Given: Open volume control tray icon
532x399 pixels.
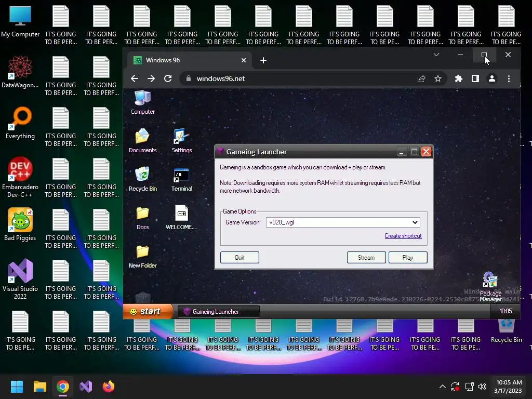Looking at the screenshot, I should 482,387.
